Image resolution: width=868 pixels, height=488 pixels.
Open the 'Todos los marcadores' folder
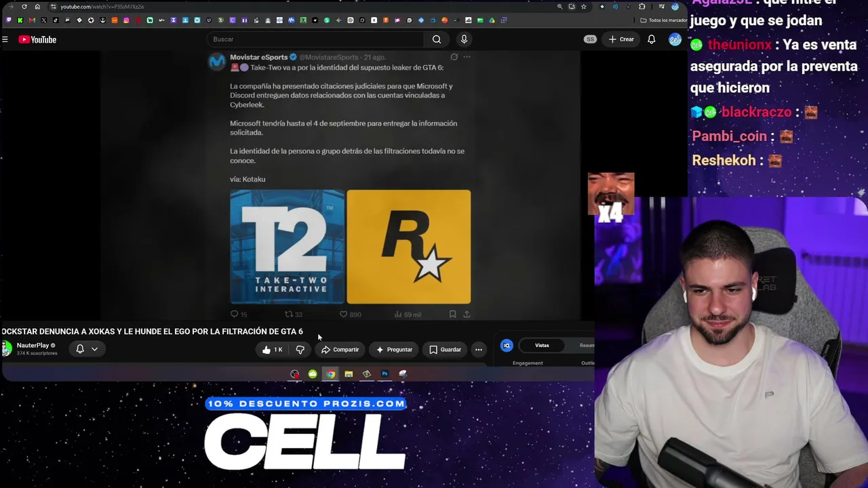(x=663, y=20)
